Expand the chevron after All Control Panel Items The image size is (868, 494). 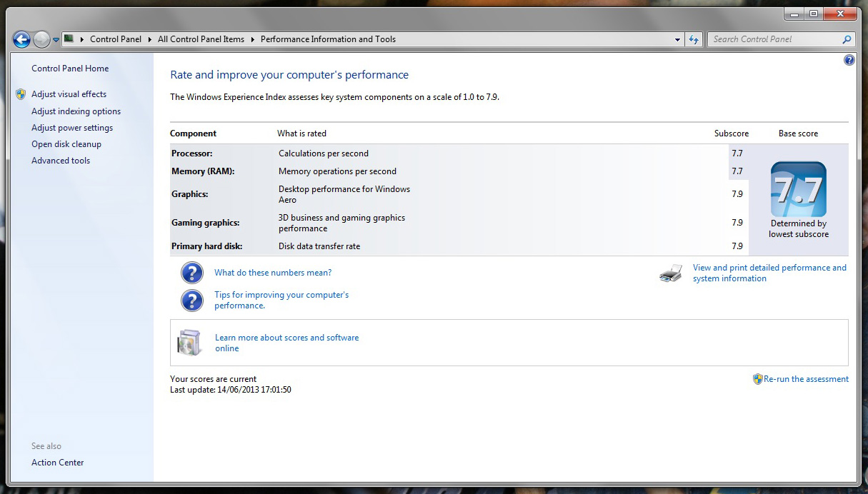pyautogui.click(x=252, y=39)
